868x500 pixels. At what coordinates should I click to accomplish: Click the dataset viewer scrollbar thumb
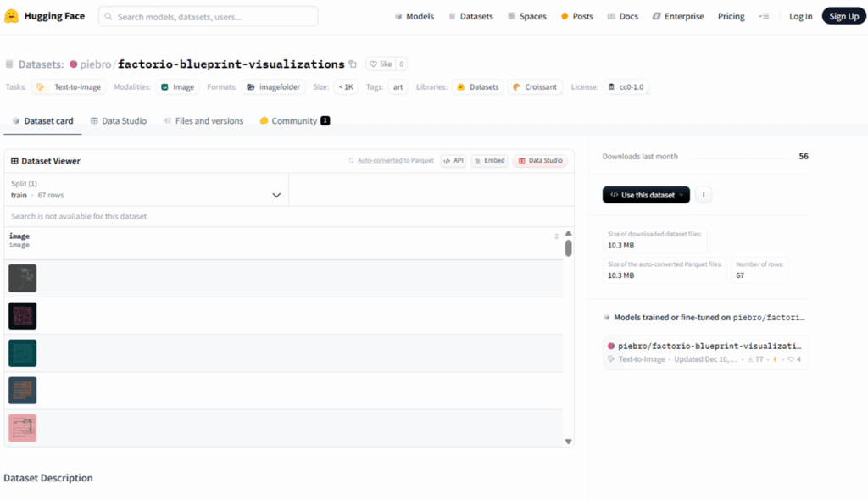568,248
